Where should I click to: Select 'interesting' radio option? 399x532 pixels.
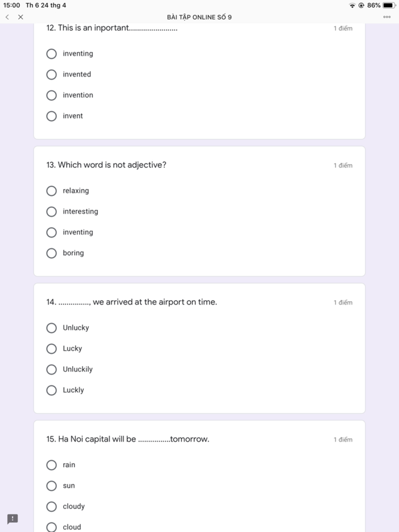point(51,212)
